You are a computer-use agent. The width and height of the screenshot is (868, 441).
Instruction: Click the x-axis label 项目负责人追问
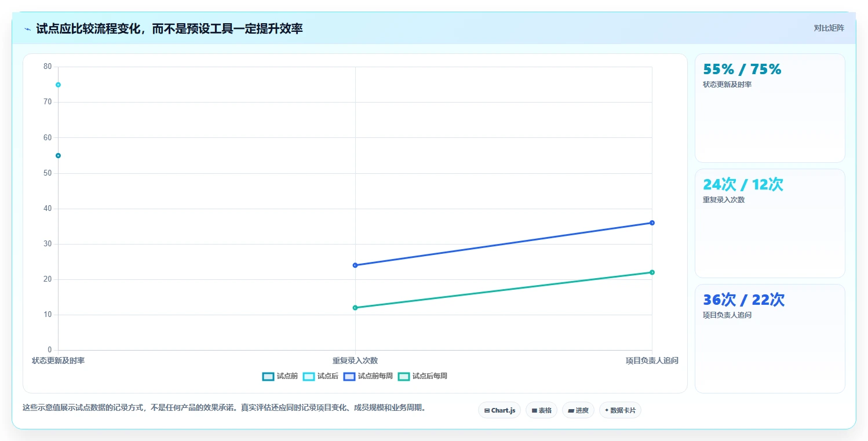click(652, 360)
